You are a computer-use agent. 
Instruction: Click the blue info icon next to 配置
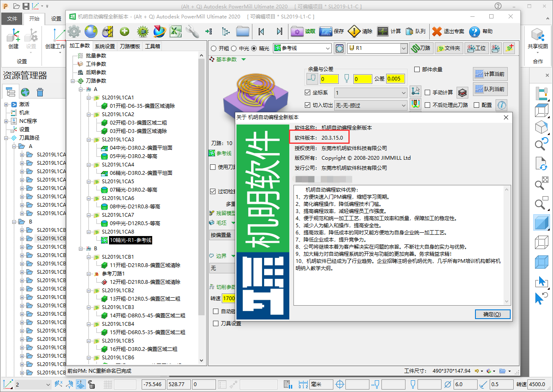501,105
